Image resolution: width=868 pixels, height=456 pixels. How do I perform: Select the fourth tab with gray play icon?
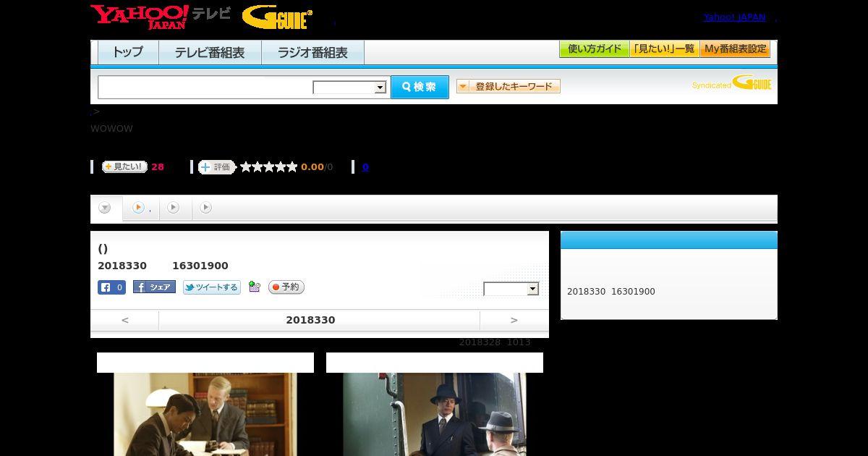click(x=206, y=208)
